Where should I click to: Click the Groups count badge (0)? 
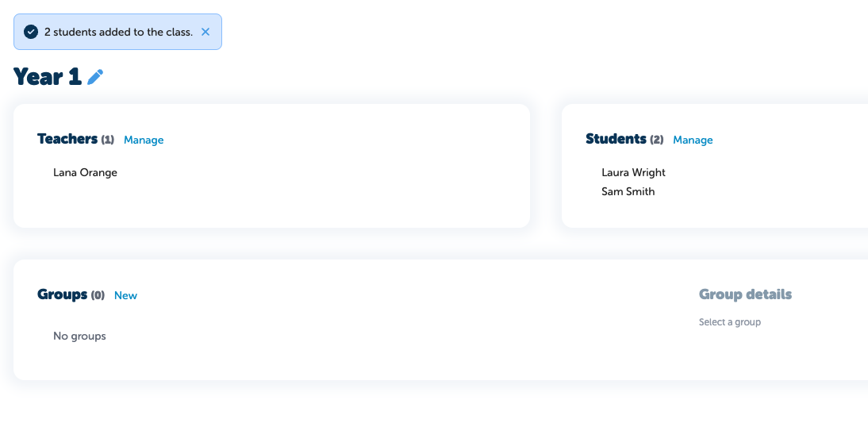[98, 296]
